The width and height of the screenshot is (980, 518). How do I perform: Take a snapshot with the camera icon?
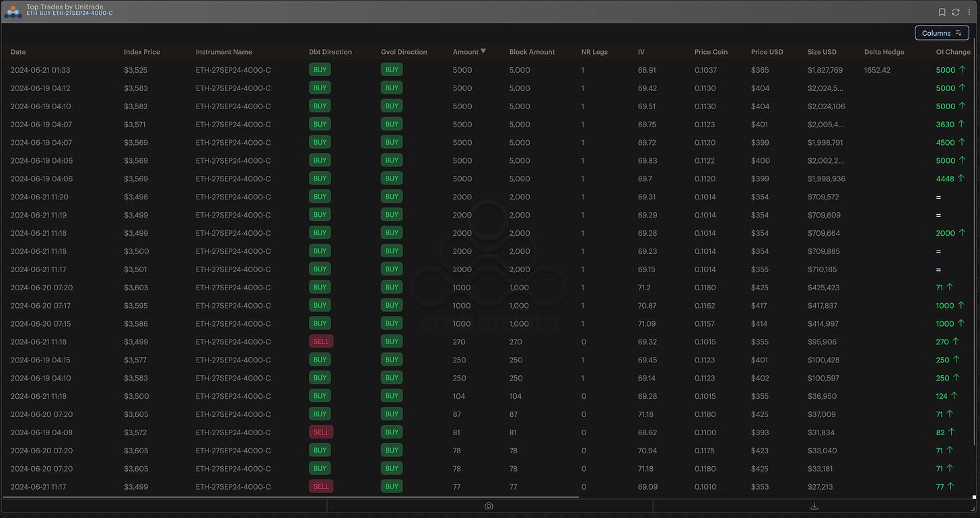click(489, 506)
